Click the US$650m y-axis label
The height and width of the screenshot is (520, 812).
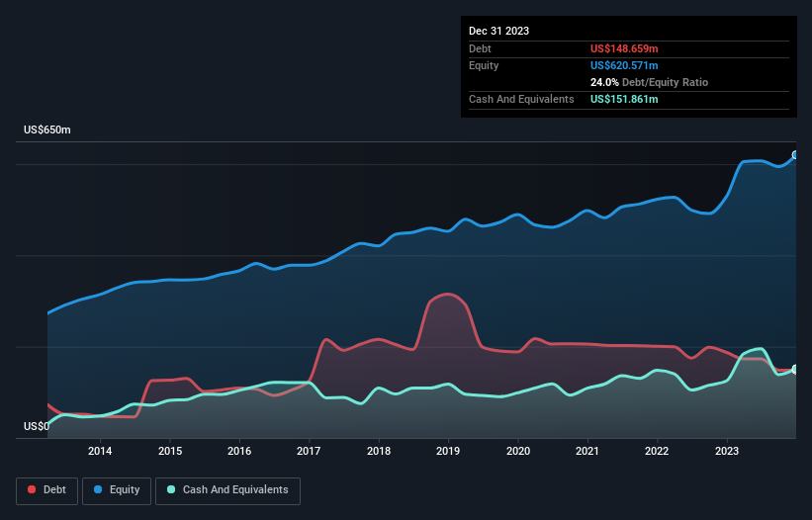[x=47, y=130]
